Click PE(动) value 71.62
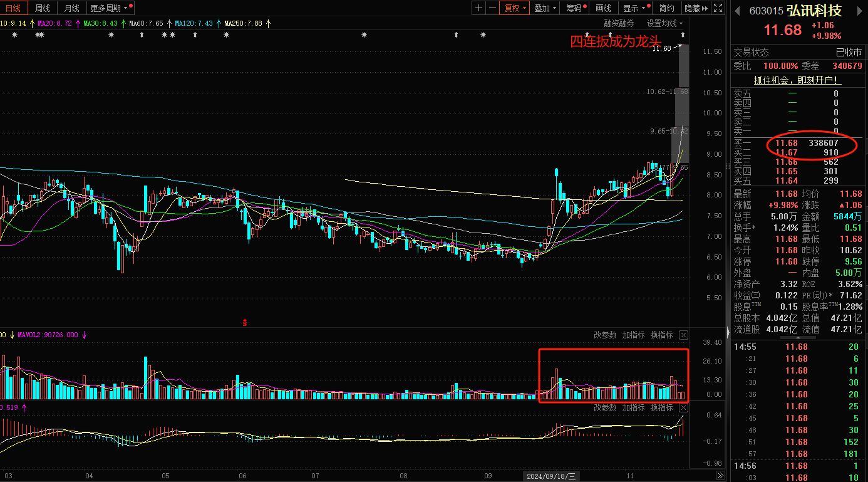The image size is (868, 482). [x=852, y=295]
